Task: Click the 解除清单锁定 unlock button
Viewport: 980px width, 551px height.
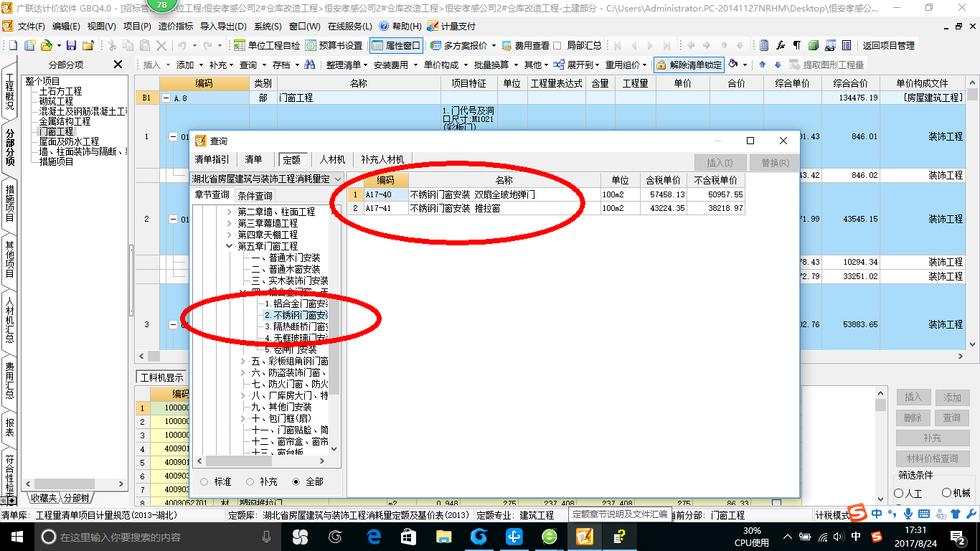Action: pos(689,65)
